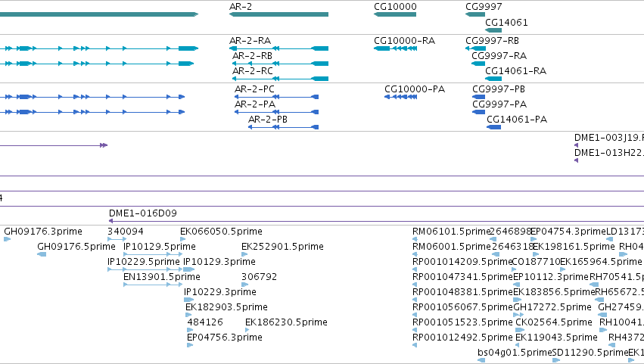Image resolution: width=644 pixels, height=364 pixels.
Task: Select the CO187710 feature label
Action: click(536, 262)
